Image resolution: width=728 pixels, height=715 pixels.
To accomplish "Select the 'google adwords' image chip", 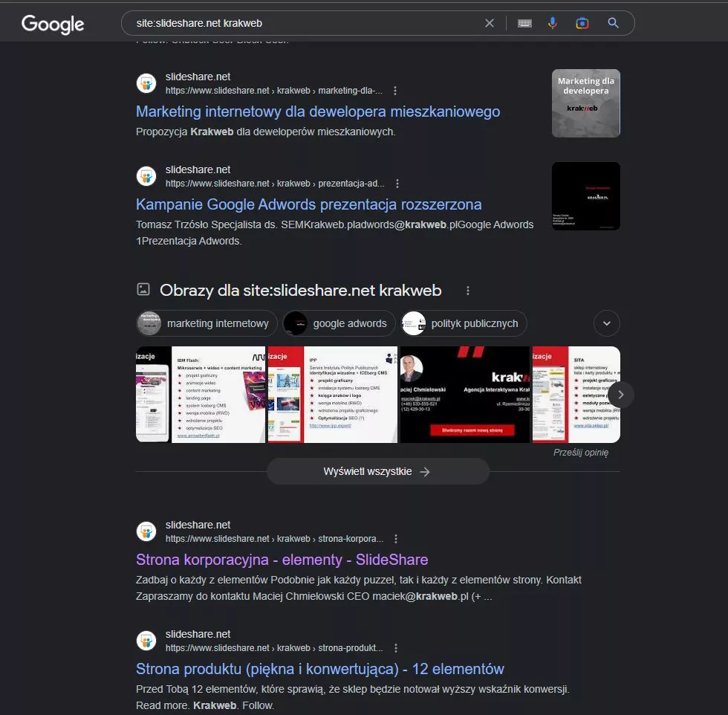I will click(x=339, y=323).
